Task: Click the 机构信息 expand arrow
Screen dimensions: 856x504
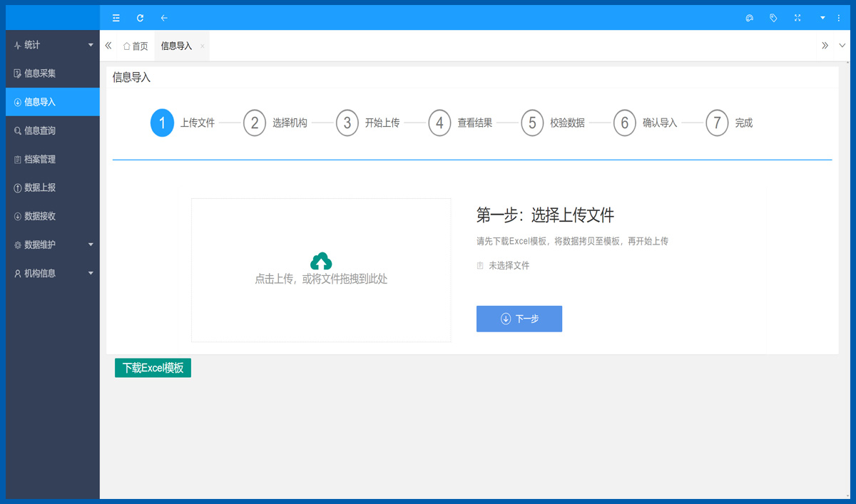Action: click(91, 273)
